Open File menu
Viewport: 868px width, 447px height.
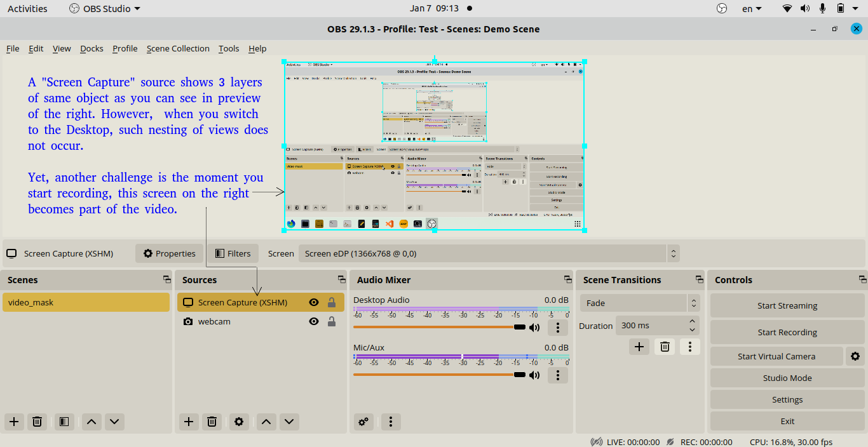click(x=13, y=48)
